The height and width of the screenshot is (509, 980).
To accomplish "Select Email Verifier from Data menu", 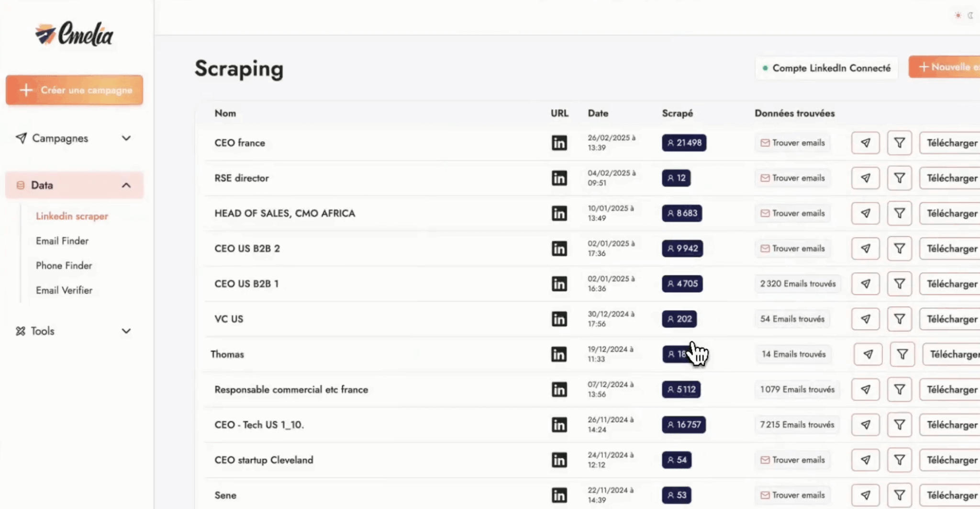I will click(x=64, y=290).
